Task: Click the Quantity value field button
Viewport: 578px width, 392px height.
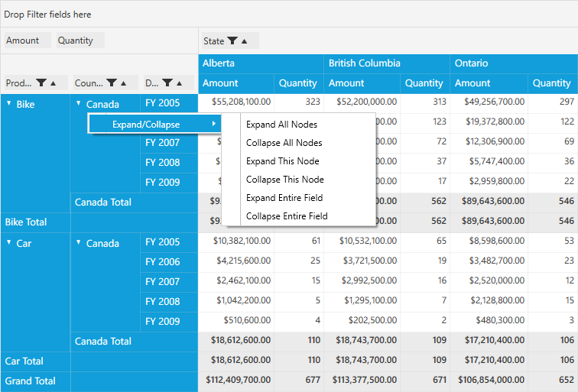Action: 81,40
